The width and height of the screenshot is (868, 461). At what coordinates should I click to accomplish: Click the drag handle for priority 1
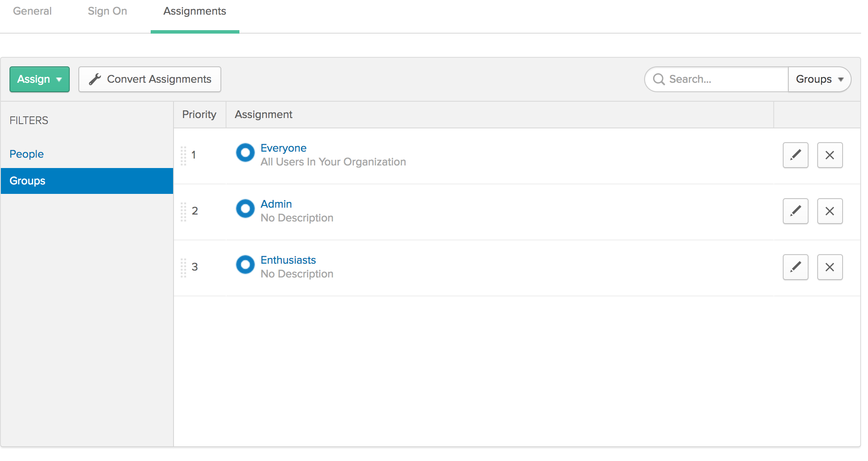pyautogui.click(x=183, y=156)
